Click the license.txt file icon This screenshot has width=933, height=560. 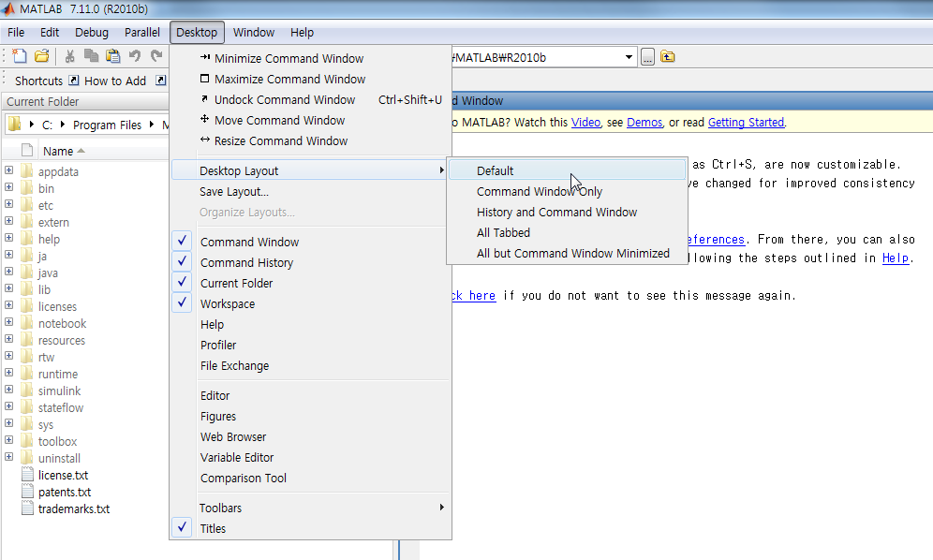click(x=27, y=475)
